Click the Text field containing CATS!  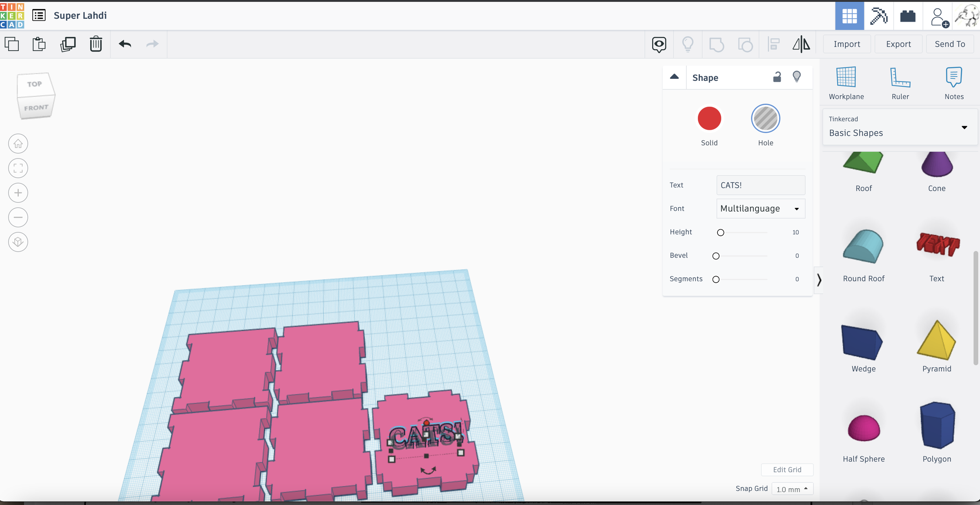760,185
